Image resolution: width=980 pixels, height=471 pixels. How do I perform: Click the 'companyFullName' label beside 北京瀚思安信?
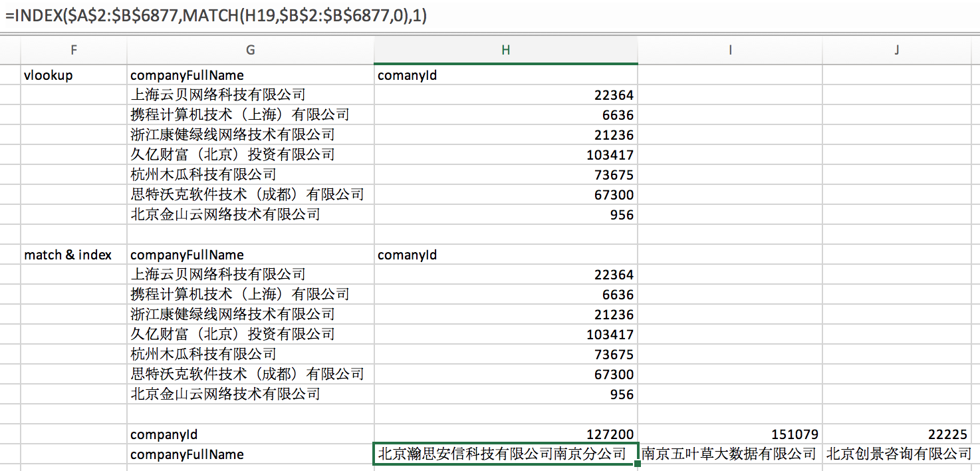[250, 454]
